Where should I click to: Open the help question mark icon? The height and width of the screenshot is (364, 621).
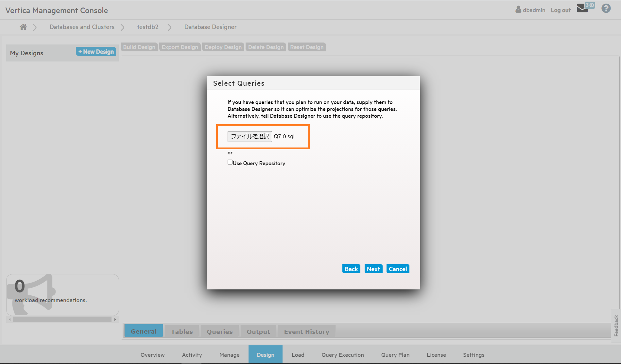click(606, 8)
